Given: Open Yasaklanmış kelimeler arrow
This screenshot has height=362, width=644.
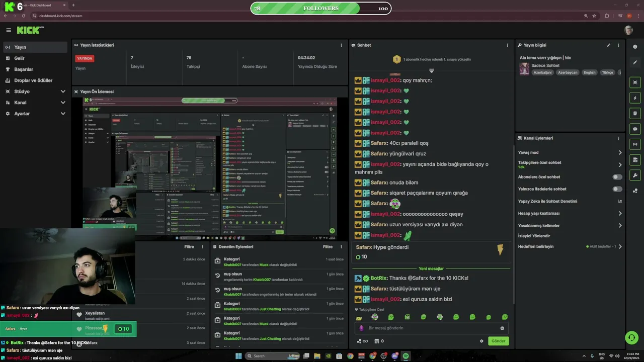Looking at the screenshot, I should (x=620, y=226).
